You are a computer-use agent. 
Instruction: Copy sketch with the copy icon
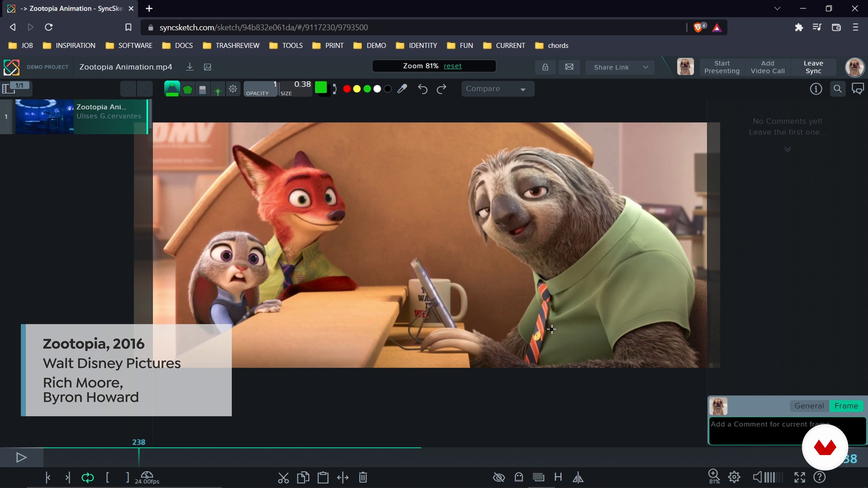[303, 478]
